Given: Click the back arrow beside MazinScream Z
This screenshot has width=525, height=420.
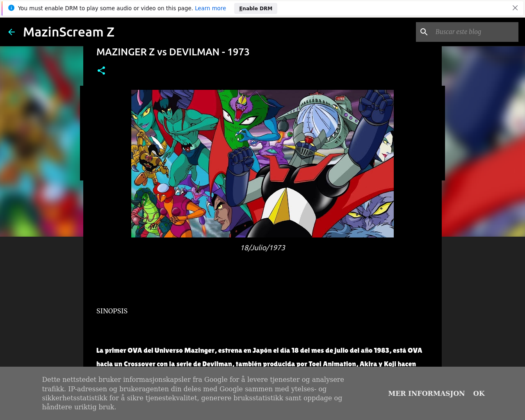Looking at the screenshot, I should [11, 32].
